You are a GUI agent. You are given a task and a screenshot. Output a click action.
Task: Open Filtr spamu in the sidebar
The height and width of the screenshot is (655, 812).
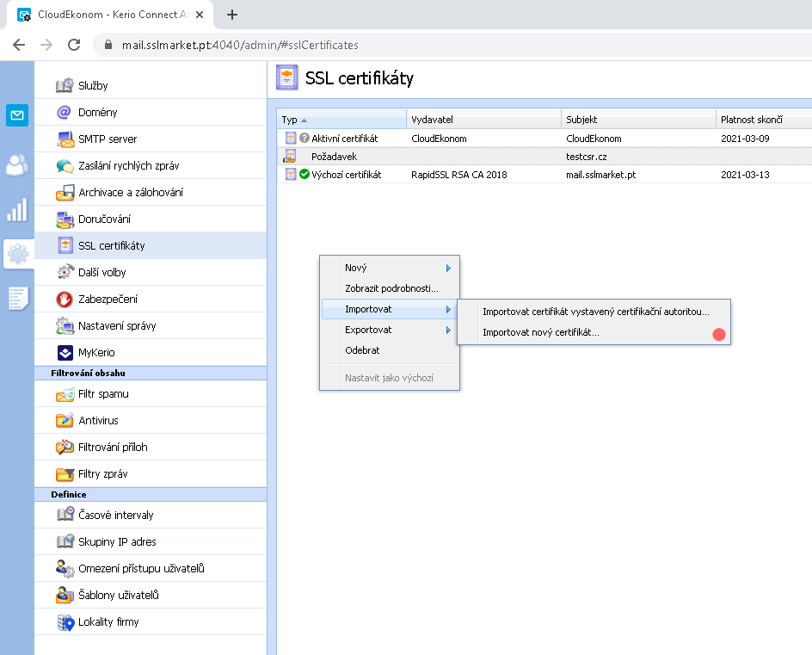pos(103,394)
